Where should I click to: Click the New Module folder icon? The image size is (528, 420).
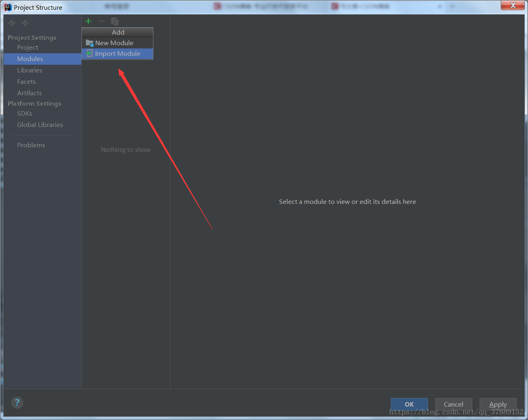click(89, 43)
